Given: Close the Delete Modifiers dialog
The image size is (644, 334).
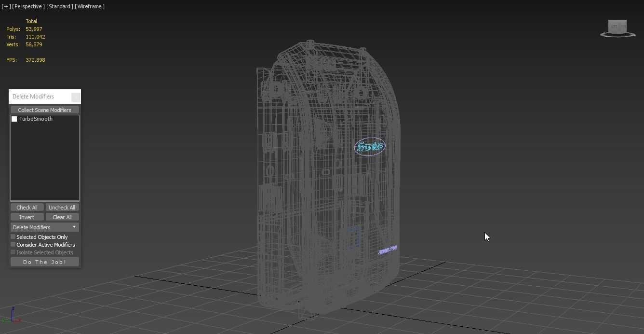Looking at the screenshot, I should coord(76,97).
